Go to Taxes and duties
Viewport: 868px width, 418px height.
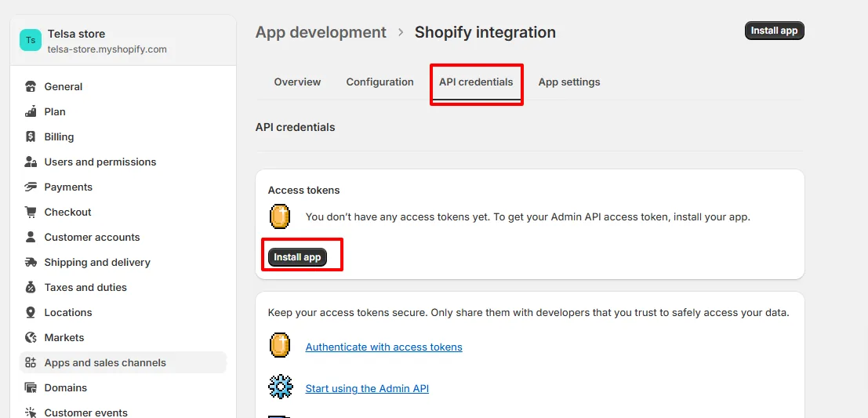(123, 287)
